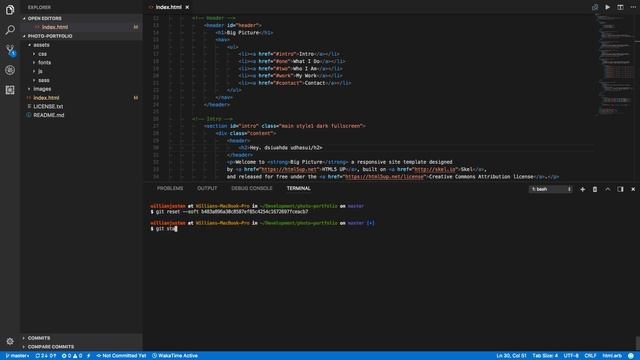
Task: Move the panel to the side
Action: [x=620, y=189]
